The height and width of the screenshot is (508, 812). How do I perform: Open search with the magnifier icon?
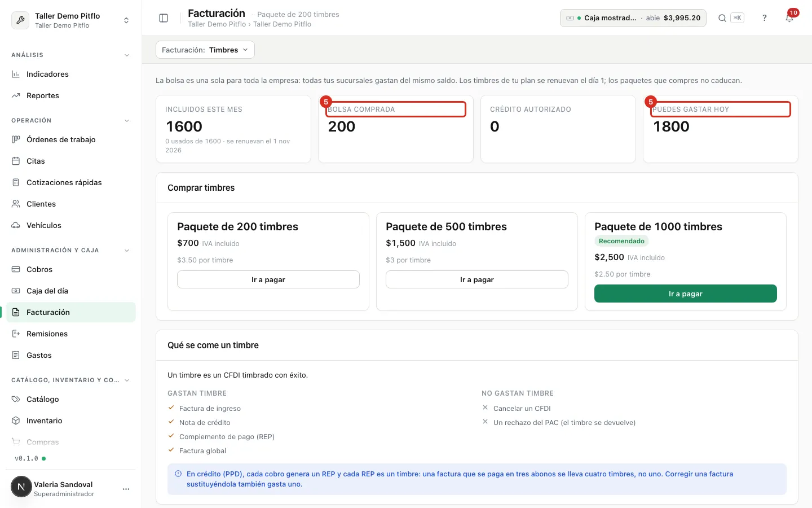[x=722, y=18]
